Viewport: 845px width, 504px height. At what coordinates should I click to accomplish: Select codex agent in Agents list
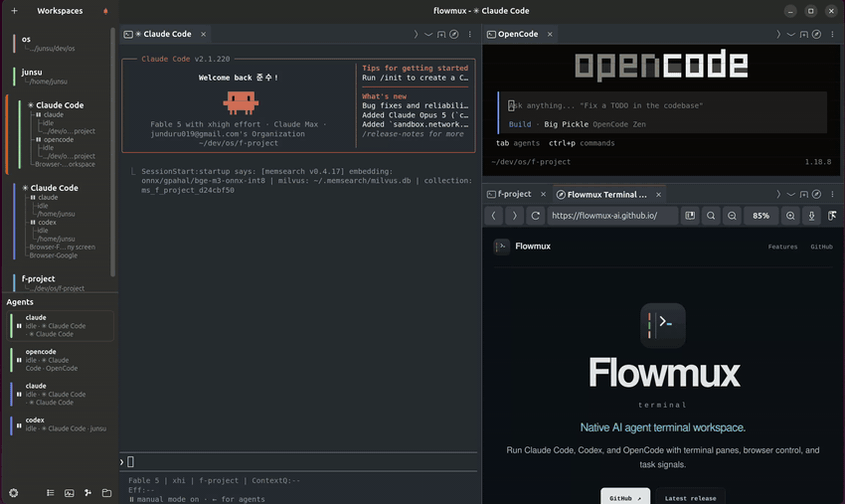61,424
